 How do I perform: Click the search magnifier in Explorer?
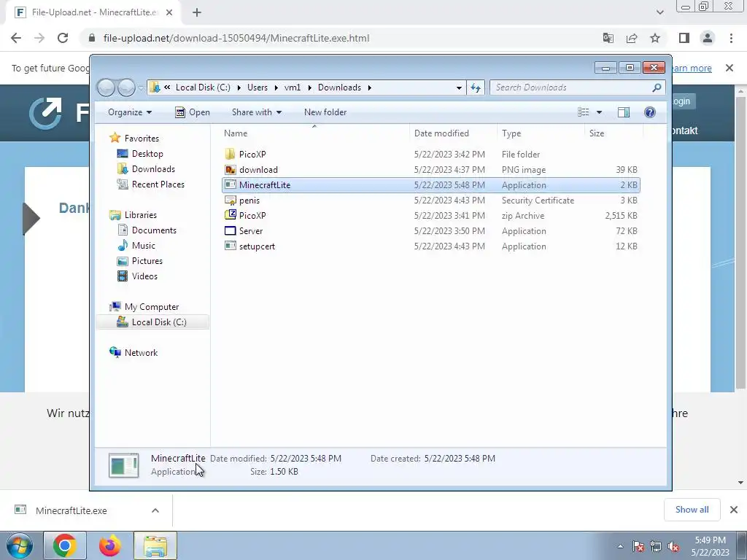[657, 87]
